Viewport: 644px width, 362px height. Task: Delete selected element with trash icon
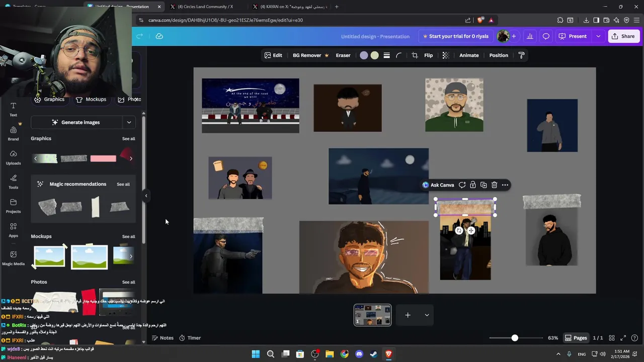[x=494, y=185]
